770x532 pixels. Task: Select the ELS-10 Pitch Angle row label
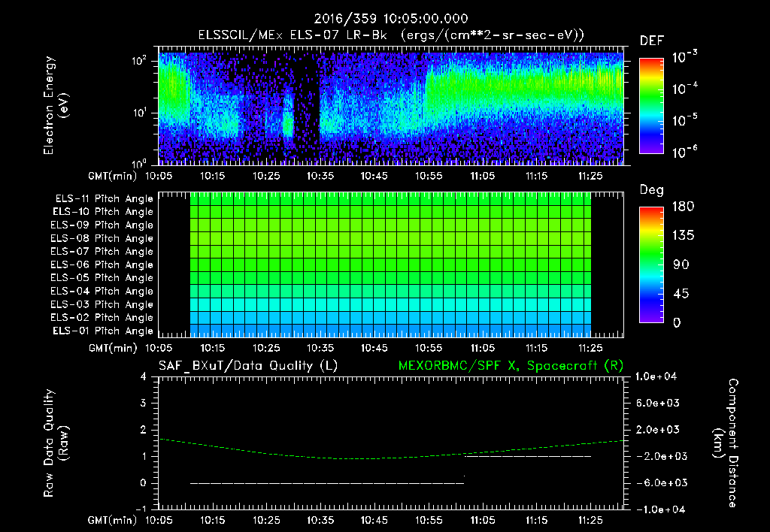point(103,212)
